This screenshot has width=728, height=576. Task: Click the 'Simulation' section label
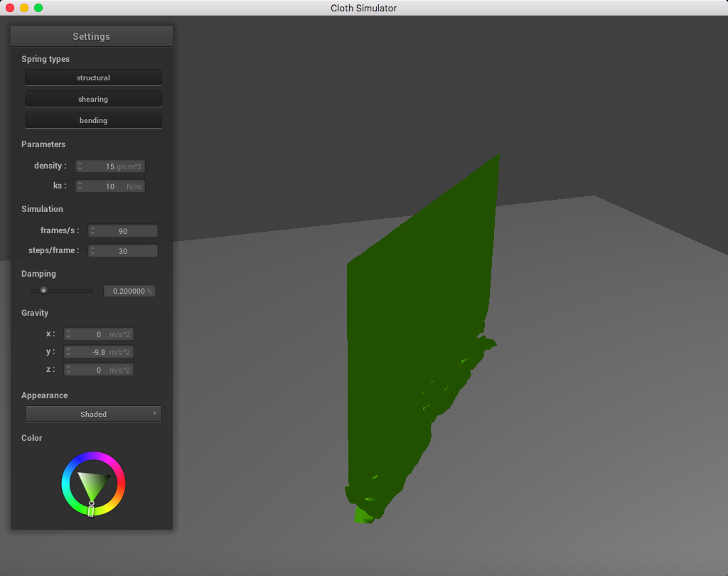(x=42, y=209)
